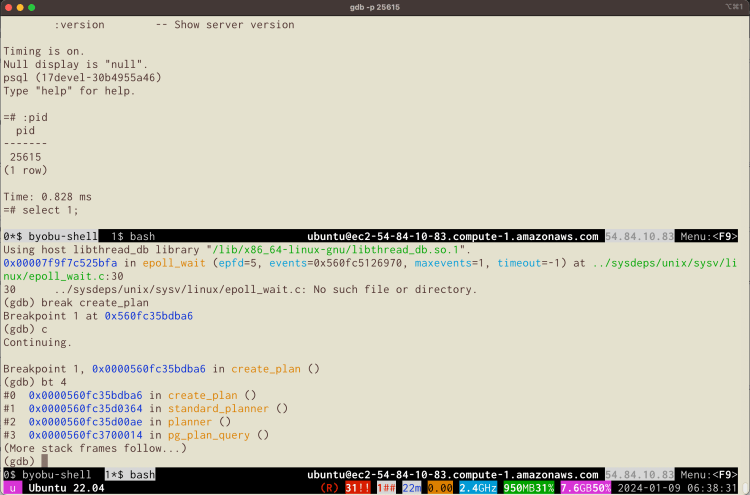
Task: Click the magenta 7.6GB disk usage indicator
Action: pos(579,488)
